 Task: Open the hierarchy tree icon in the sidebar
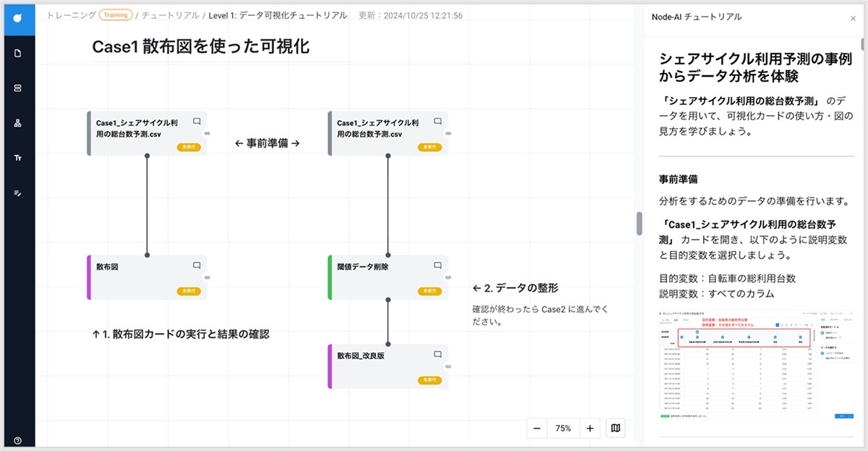(x=17, y=122)
